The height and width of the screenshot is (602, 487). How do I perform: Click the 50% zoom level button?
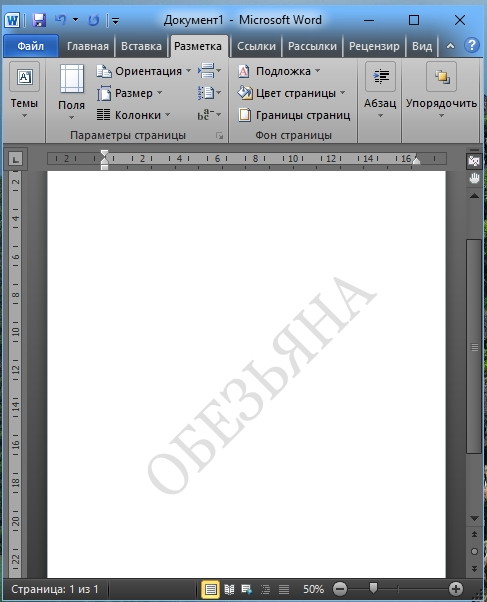(x=313, y=589)
